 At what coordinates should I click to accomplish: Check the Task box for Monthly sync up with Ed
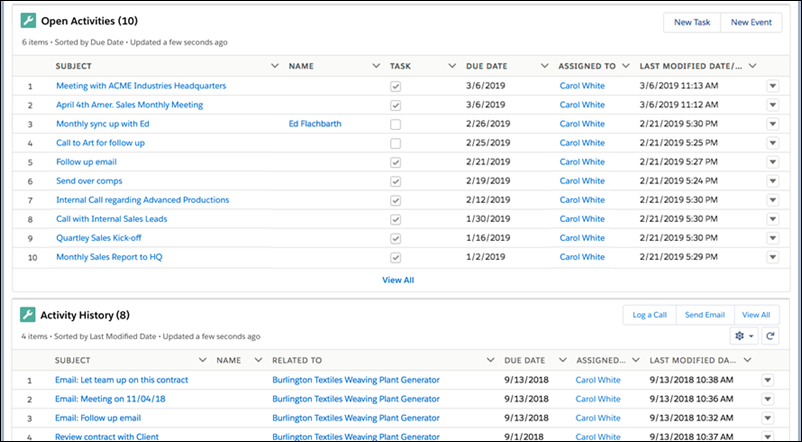click(395, 124)
